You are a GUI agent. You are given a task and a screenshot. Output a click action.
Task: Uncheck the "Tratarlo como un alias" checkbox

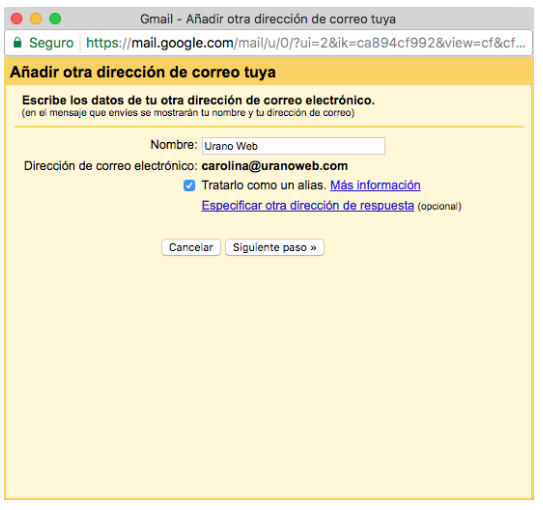tap(189, 186)
